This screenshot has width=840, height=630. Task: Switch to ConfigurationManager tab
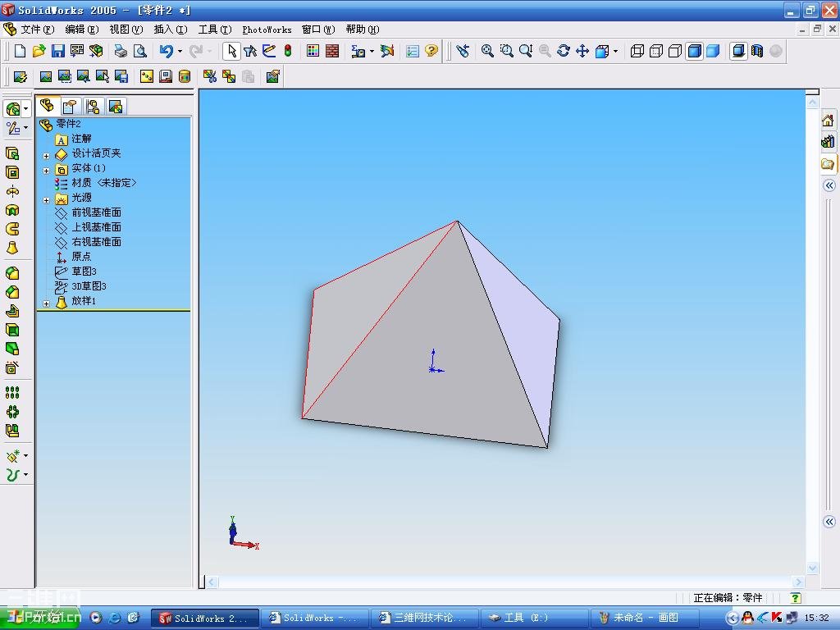coord(93,106)
